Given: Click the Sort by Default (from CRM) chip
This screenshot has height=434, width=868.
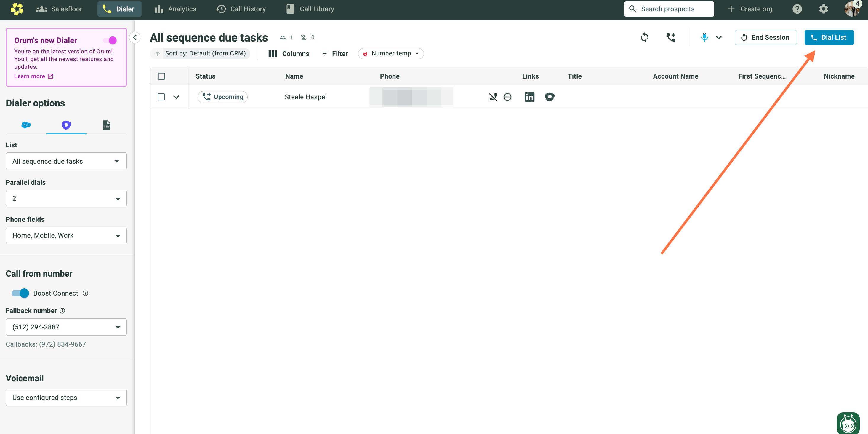Looking at the screenshot, I should [200, 54].
